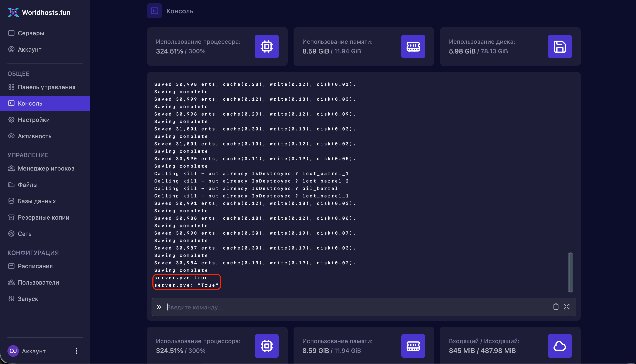
Task: Click the console vertical scrollbar
Action: click(571, 272)
